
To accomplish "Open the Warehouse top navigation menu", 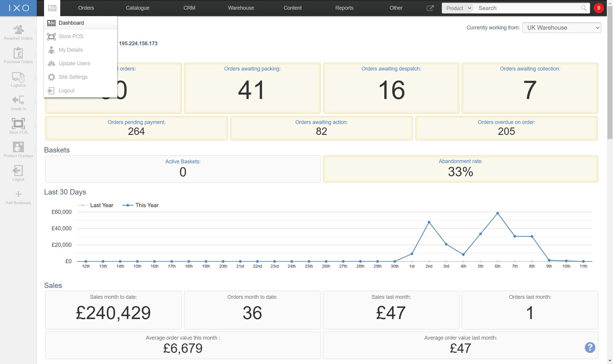I will tap(241, 8).
